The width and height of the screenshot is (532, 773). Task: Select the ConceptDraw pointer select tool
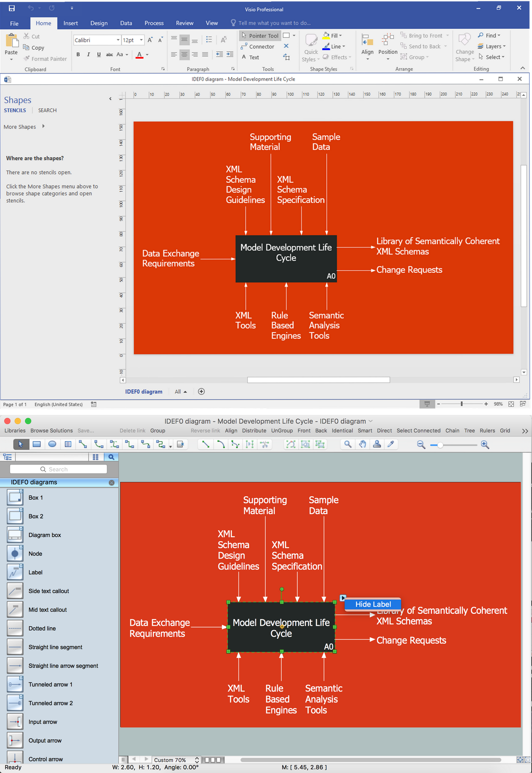tap(21, 444)
